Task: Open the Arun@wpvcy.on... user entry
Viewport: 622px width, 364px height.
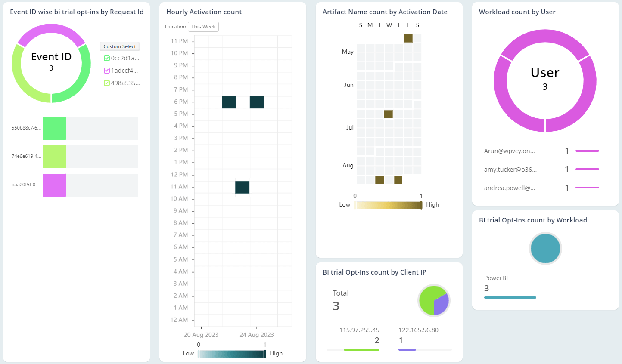Action: (x=510, y=151)
